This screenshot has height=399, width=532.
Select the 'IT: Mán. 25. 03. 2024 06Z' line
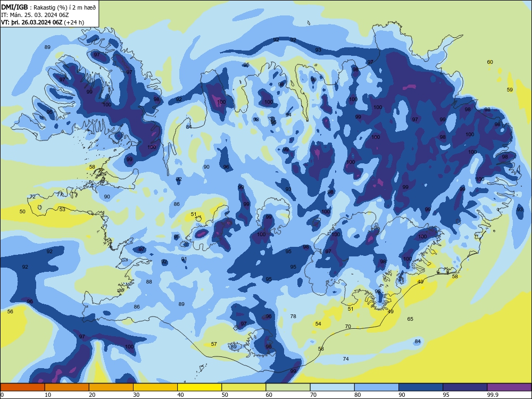click(x=35, y=15)
